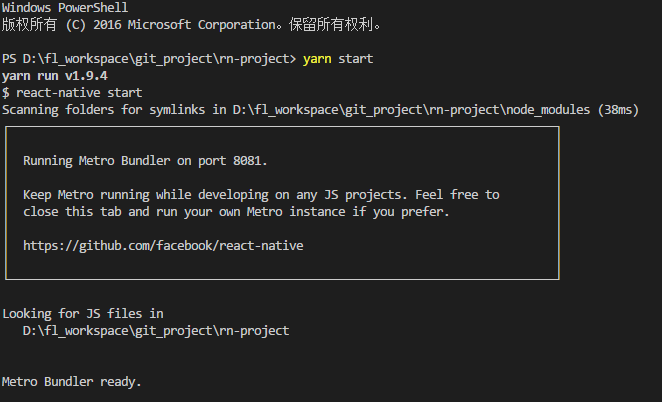Image resolution: width=662 pixels, height=402 pixels.
Task: Click the yellow "yarn start" command
Action: tap(338, 59)
